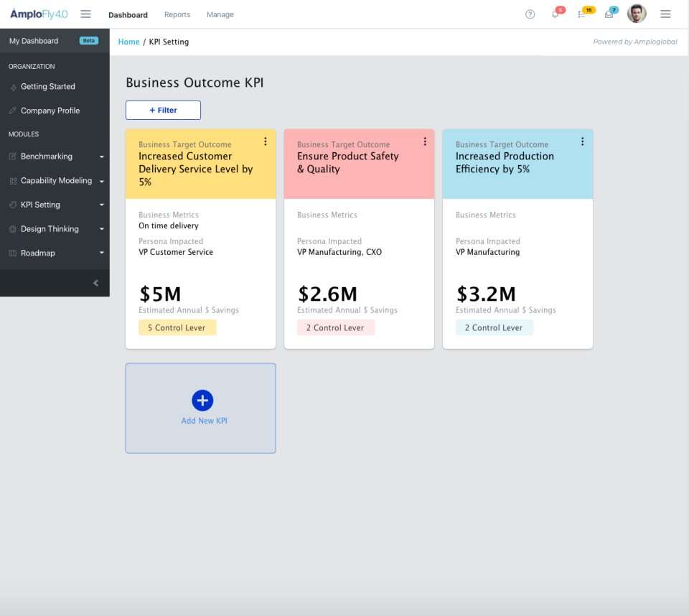The width and height of the screenshot is (689, 616).
Task: Open the Manage menu item
Action: point(220,14)
